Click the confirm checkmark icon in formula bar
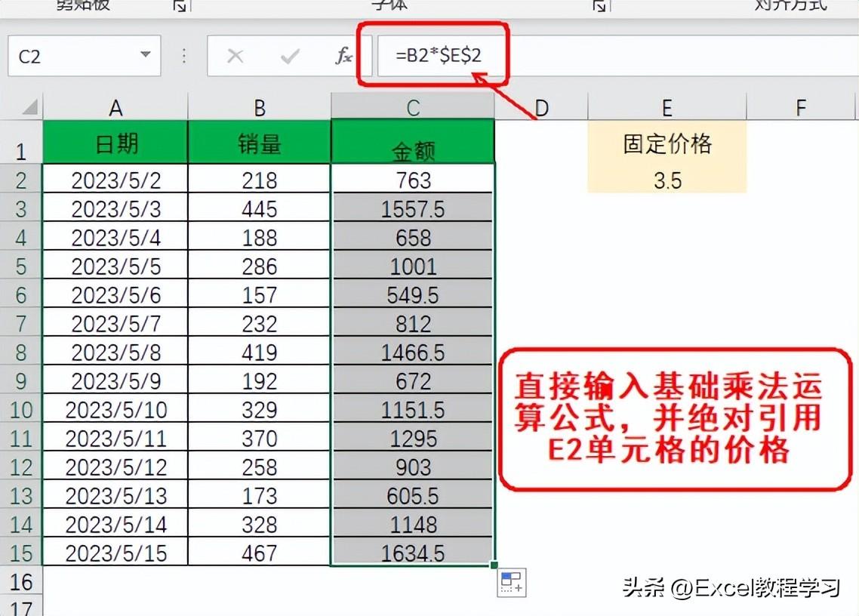Viewport: 859px width, 616px height. click(290, 56)
